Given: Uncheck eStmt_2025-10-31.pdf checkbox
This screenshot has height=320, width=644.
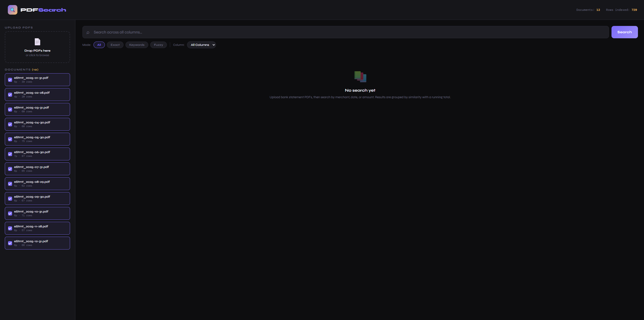Looking at the screenshot, I should click(x=10, y=214).
